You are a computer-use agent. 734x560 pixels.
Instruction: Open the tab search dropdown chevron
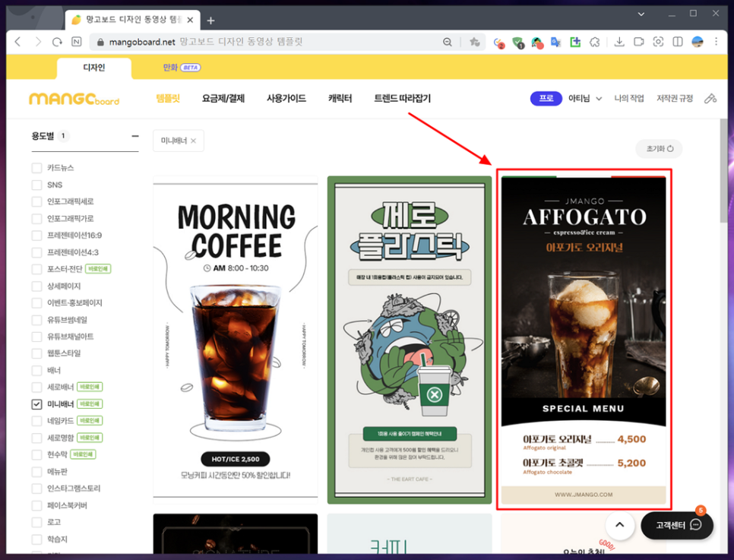coord(641,14)
